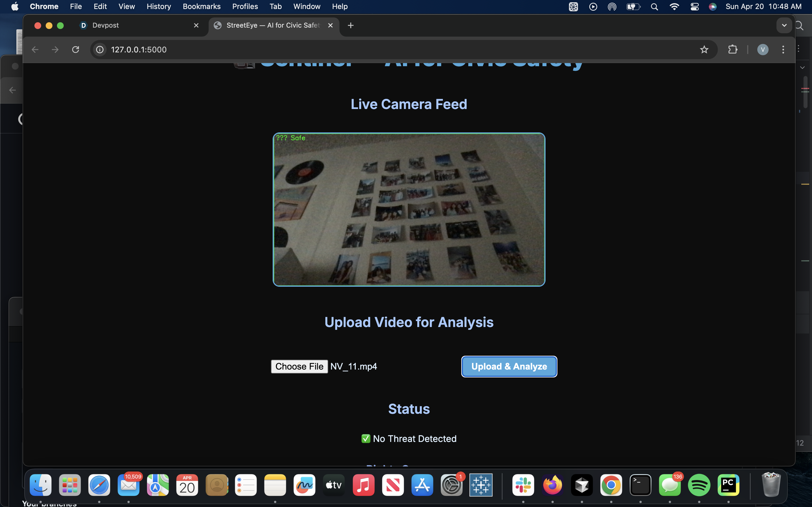The image size is (812, 507).
Task: Expand the tab search dropdown arrow
Action: point(784,25)
